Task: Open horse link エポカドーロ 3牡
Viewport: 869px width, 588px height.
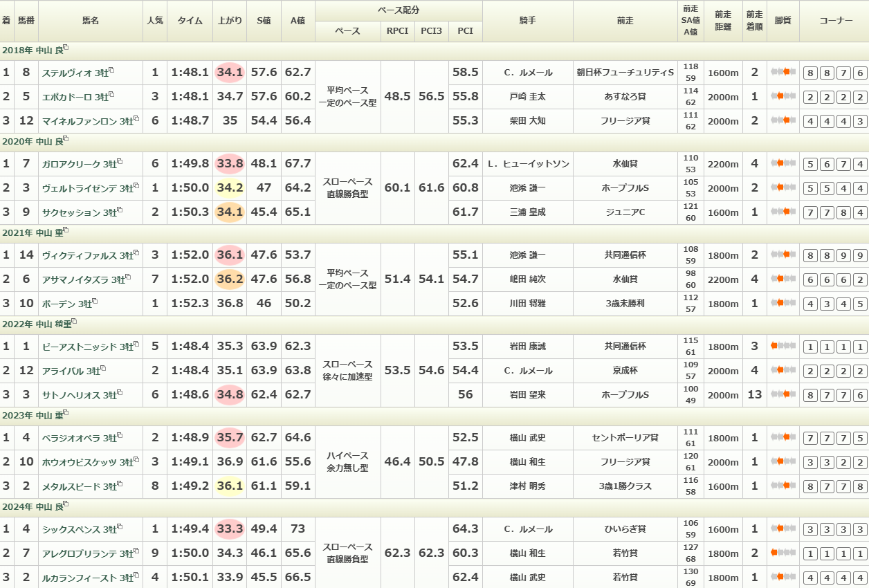Action: (74, 97)
